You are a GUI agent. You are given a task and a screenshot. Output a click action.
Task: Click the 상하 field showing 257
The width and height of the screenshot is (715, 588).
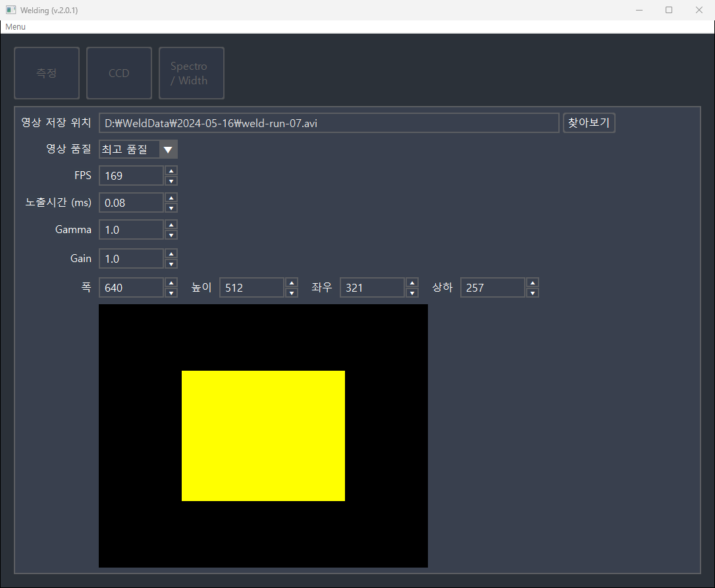(492, 288)
